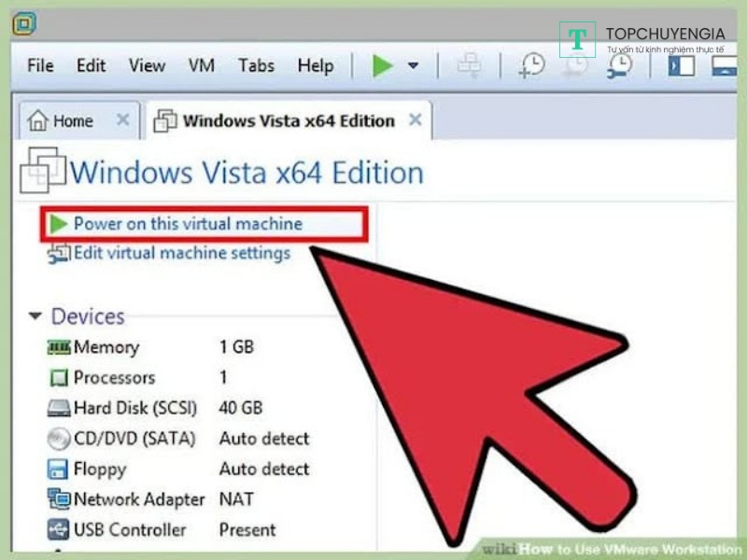Open the VM menu
The image size is (747, 560).
(x=202, y=66)
